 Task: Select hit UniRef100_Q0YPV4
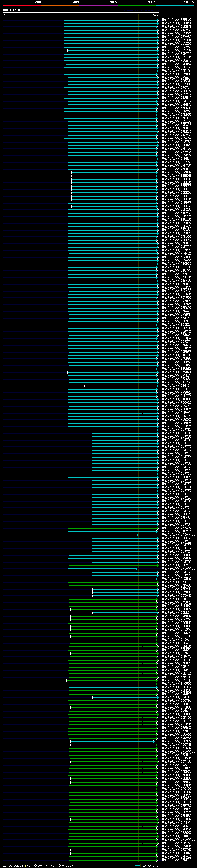(x=176, y=822)
